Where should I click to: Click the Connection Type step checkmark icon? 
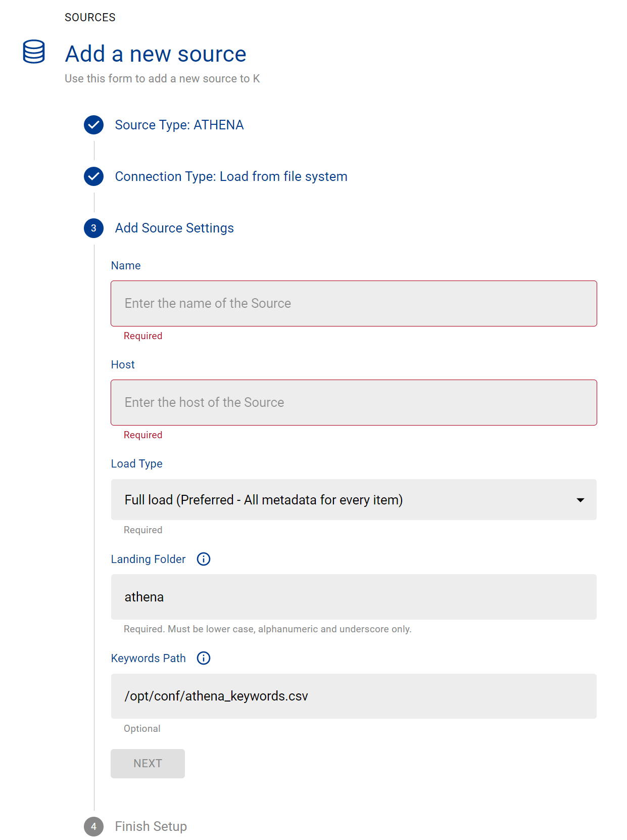[x=93, y=176]
